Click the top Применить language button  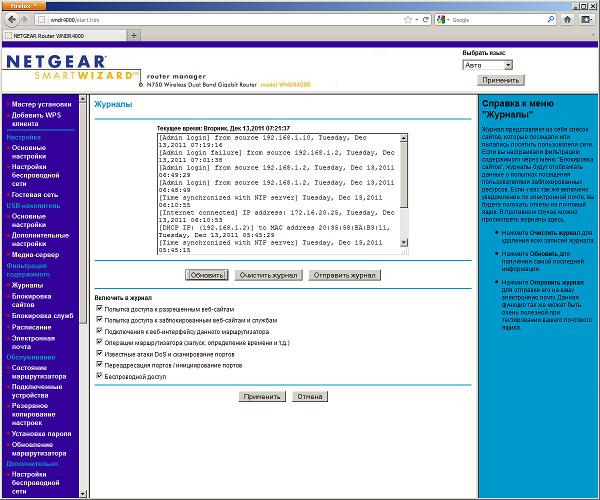pyautogui.click(x=501, y=80)
